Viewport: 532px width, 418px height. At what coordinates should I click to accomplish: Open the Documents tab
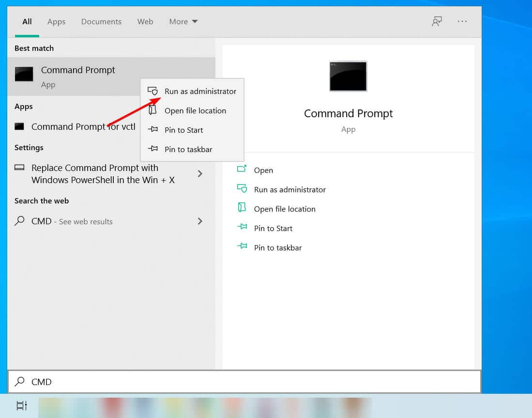point(101,22)
